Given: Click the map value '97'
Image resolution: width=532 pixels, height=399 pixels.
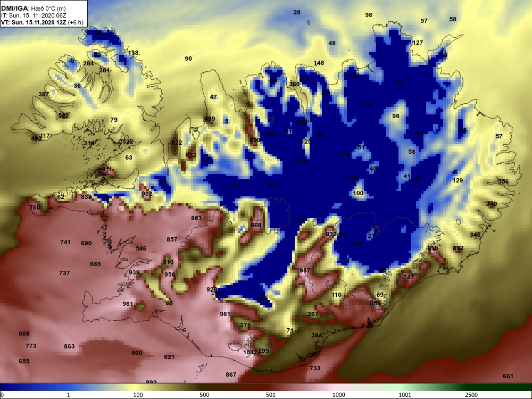Looking at the screenshot, I should click(424, 21).
